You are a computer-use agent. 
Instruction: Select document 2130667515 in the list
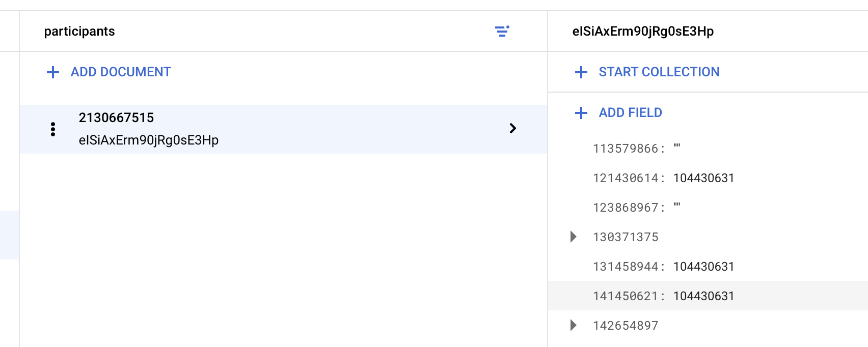coord(283,129)
